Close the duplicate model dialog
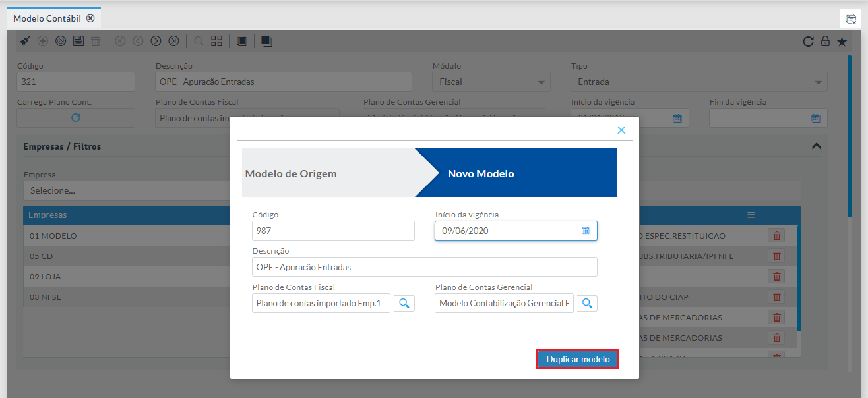The image size is (868, 398). pos(621,130)
